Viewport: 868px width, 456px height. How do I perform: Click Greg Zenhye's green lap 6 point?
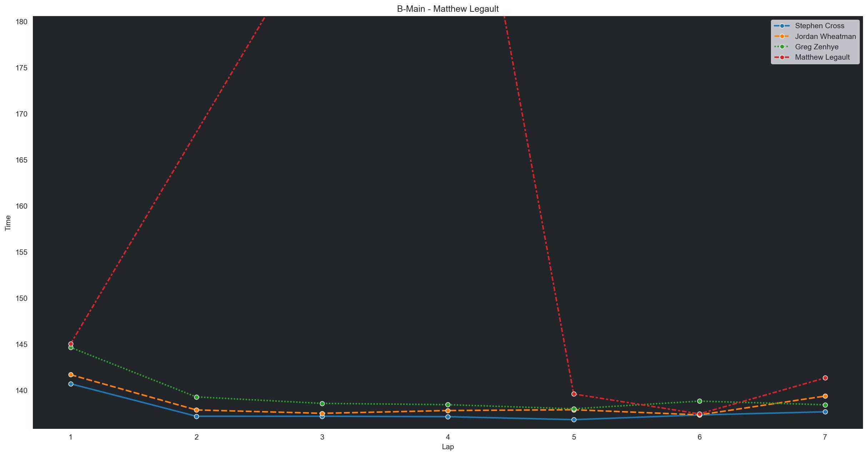point(699,401)
